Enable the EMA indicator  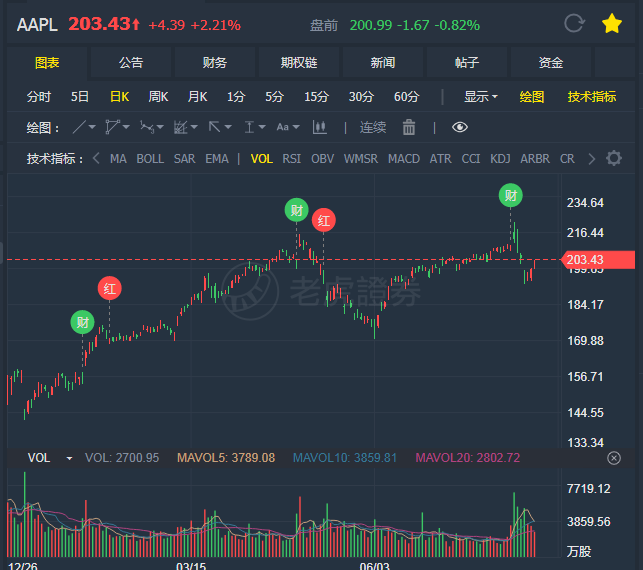tap(217, 159)
